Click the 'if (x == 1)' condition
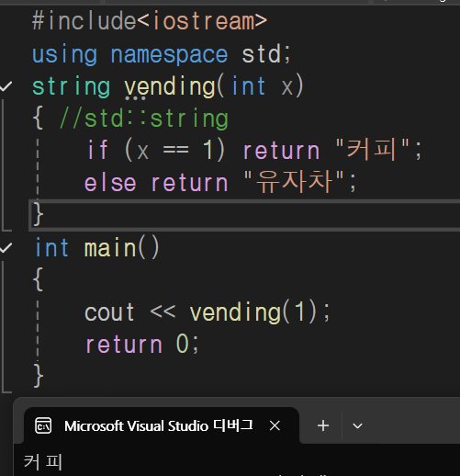Screen dimensions: 460x476 [x=156, y=150]
